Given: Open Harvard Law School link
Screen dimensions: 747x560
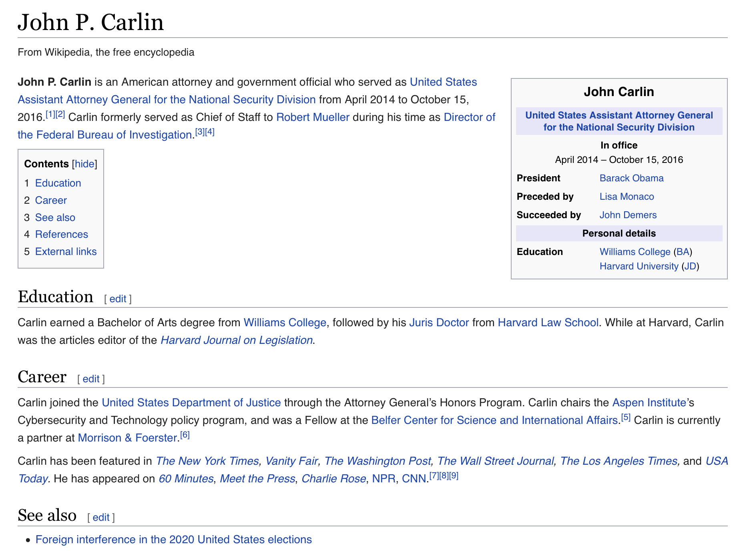Looking at the screenshot, I should (548, 323).
